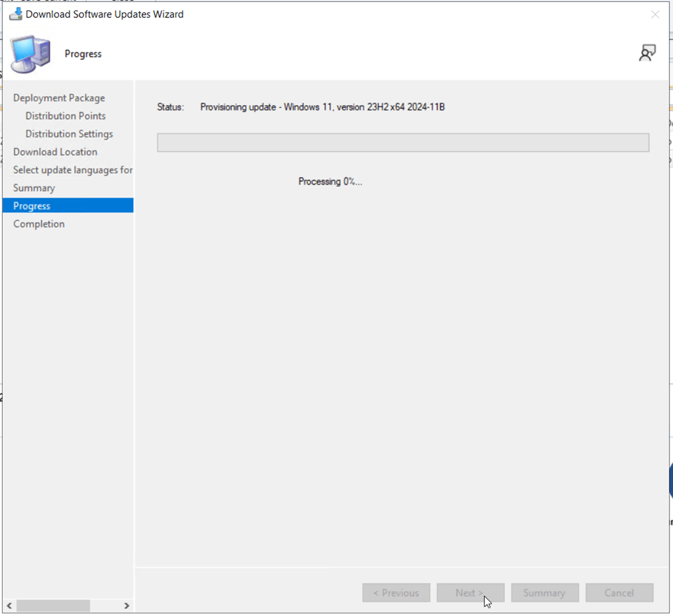Go to Completion step

click(x=39, y=224)
